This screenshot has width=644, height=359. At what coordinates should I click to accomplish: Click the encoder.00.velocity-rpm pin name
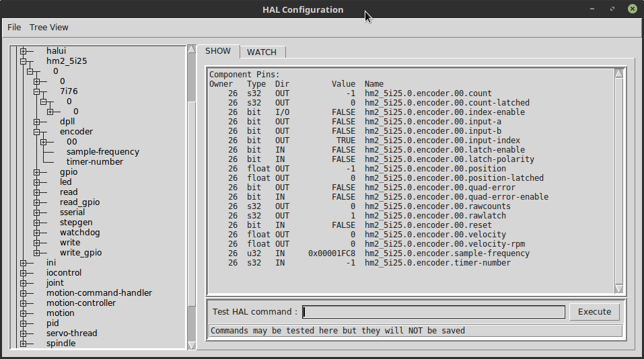tap(445, 244)
